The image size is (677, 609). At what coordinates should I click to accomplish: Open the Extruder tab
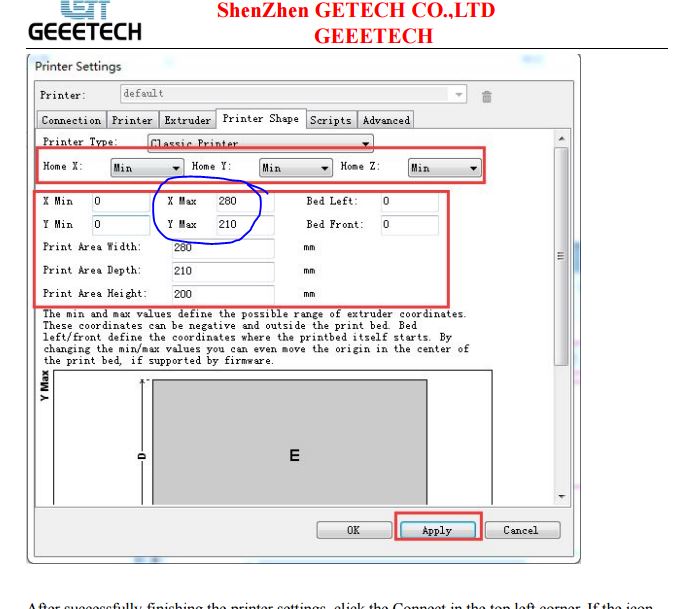click(x=187, y=120)
